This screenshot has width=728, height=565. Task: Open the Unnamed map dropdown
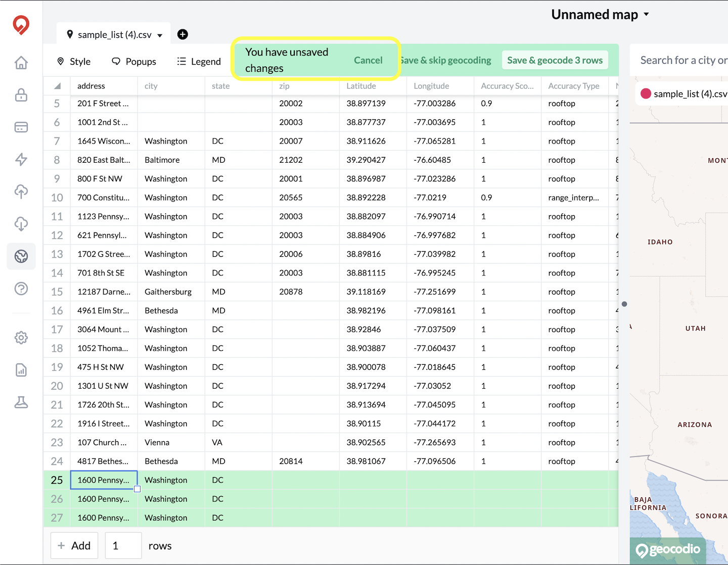[600, 14]
